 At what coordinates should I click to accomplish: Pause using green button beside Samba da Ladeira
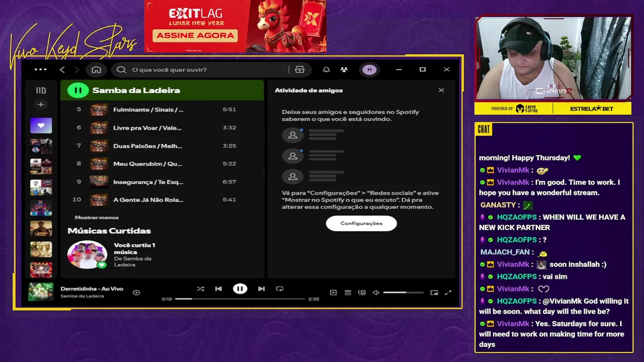click(78, 90)
